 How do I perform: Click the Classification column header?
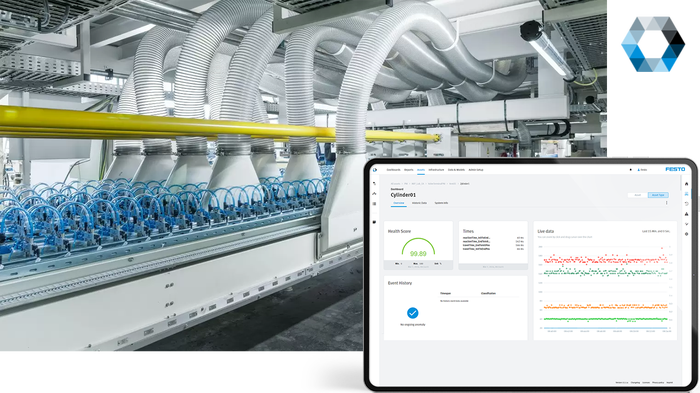pos(488,293)
